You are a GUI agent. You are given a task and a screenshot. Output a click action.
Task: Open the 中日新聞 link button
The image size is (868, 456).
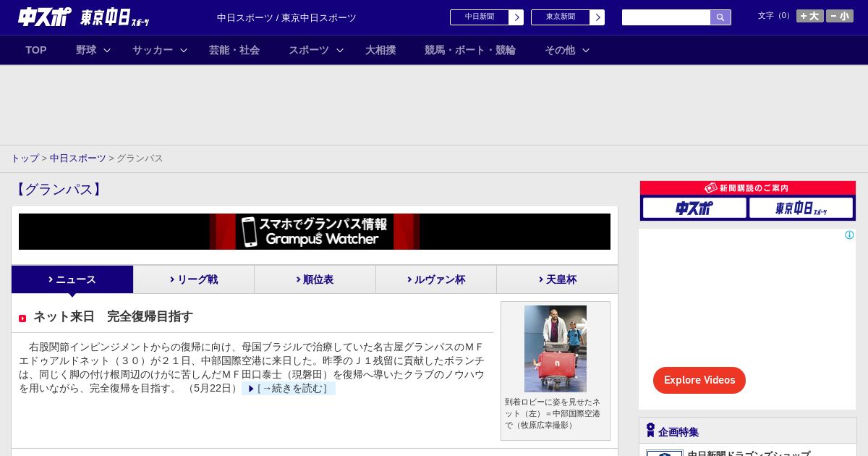point(480,17)
